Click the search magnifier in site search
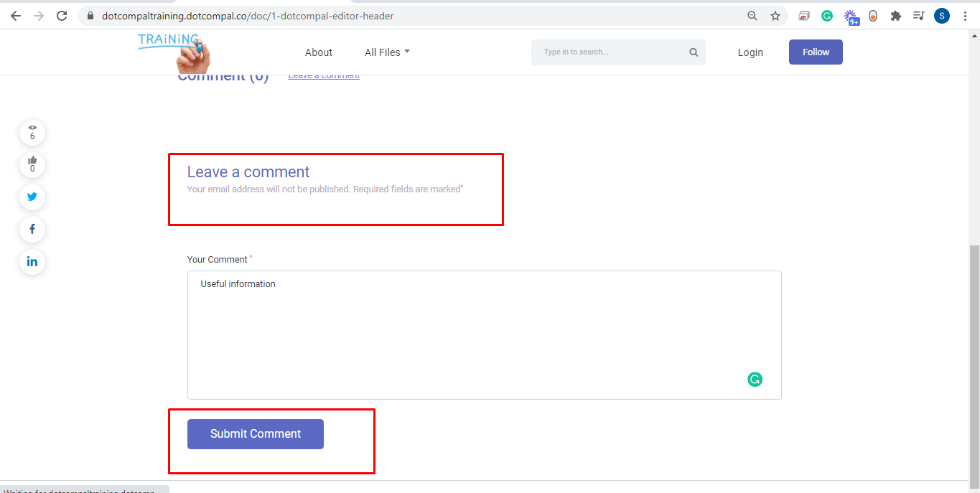 (694, 52)
